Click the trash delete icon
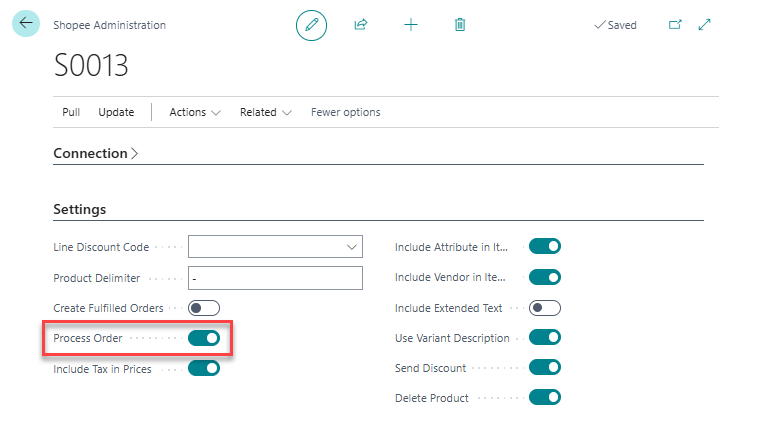This screenshot has width=772, height=421. coord(460,25)
